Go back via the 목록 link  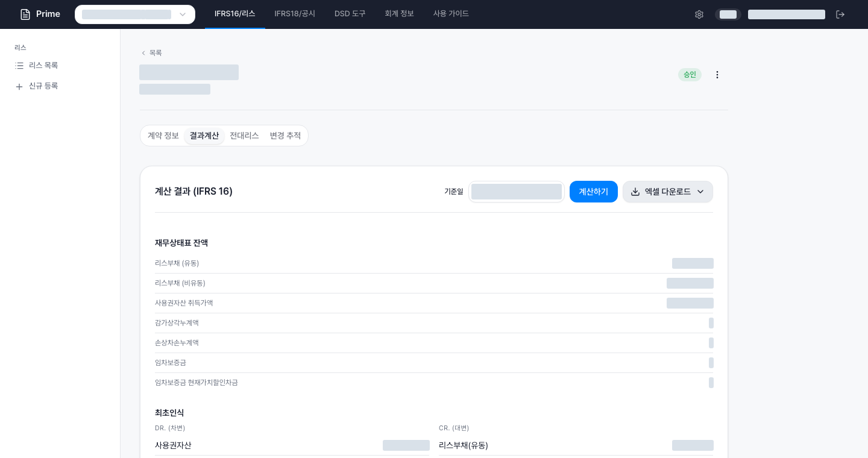pyautogui.click(x=156, y=53)
